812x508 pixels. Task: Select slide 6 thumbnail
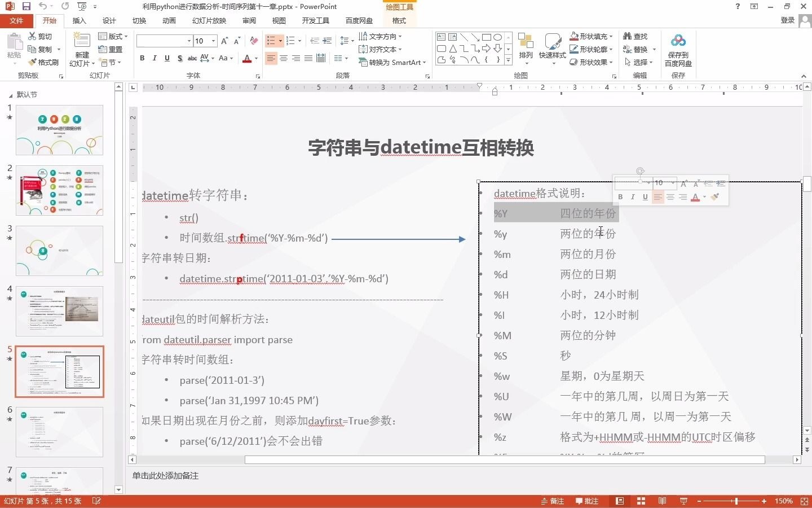point(59,432)
